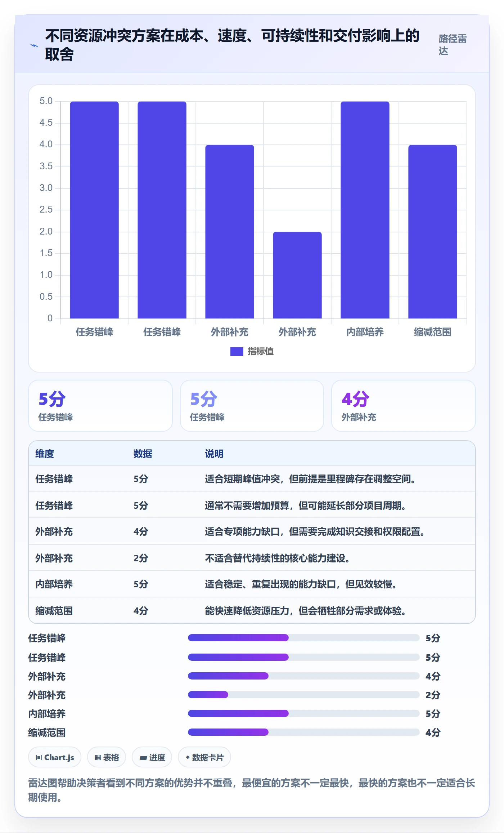Click the 内部培养 progress bar showing 5分
The image size is (504, 833).
[x=303, y=713]
